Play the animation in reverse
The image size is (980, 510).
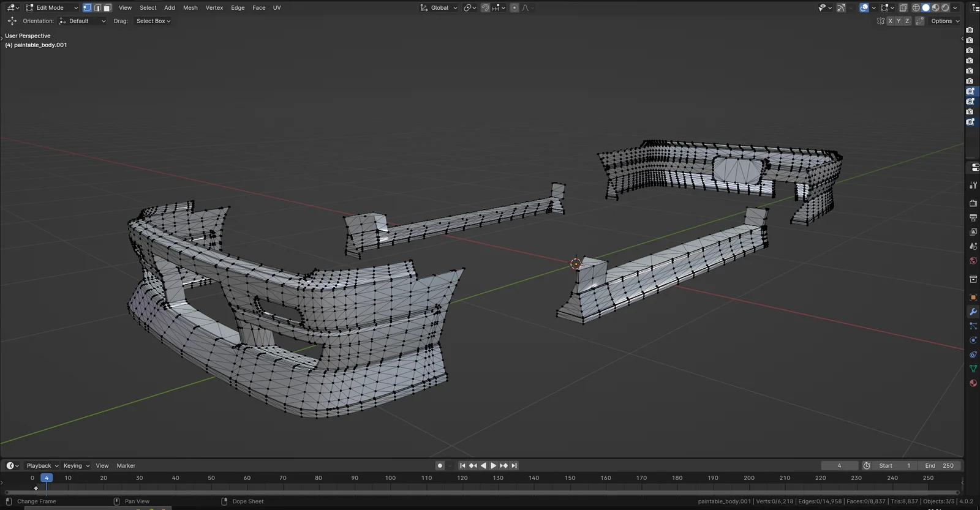coord(483,466)
